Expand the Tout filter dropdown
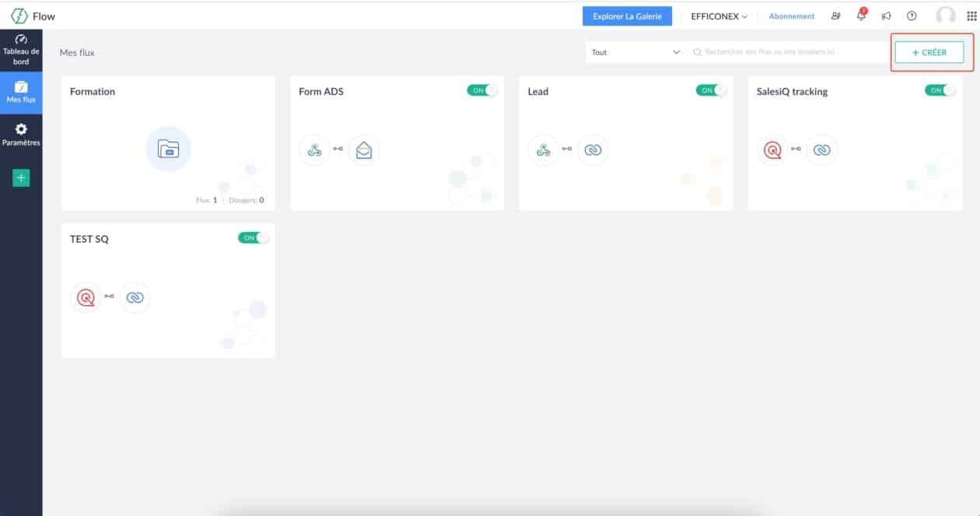 (635, 52)
